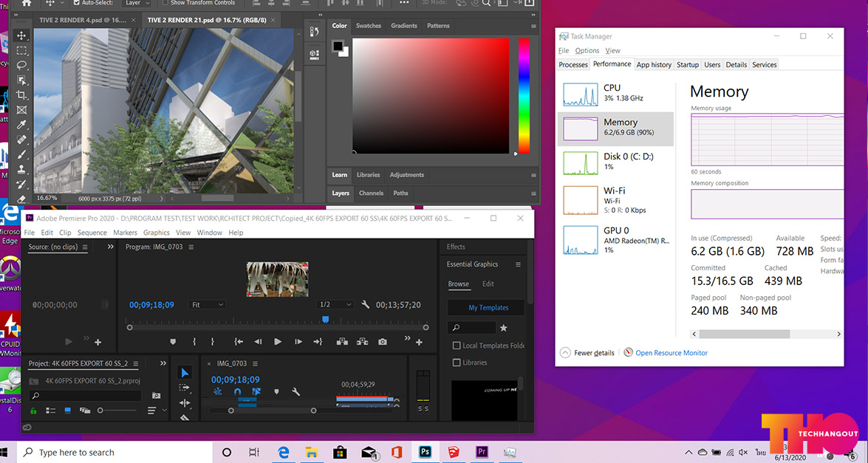The width and height of the screenshot is (868, 463).
Task: Select the Edit tab in Essential Graphics
Action: pos(488,284)
